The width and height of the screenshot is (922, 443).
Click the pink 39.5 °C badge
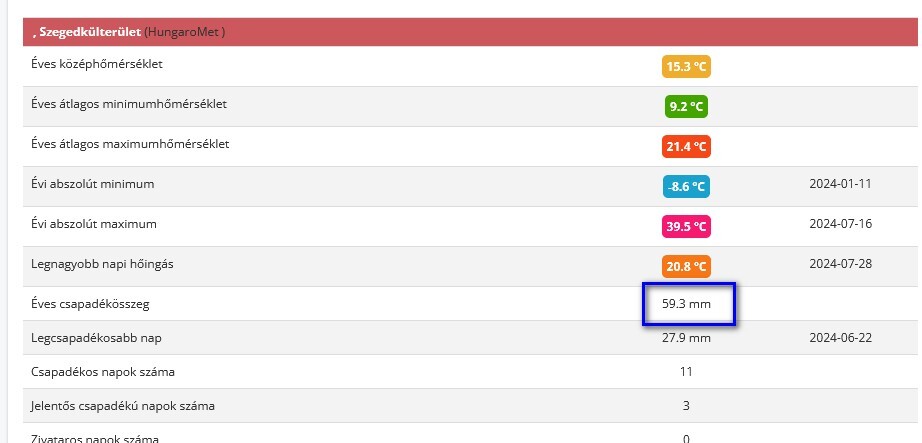pos(686,227)
